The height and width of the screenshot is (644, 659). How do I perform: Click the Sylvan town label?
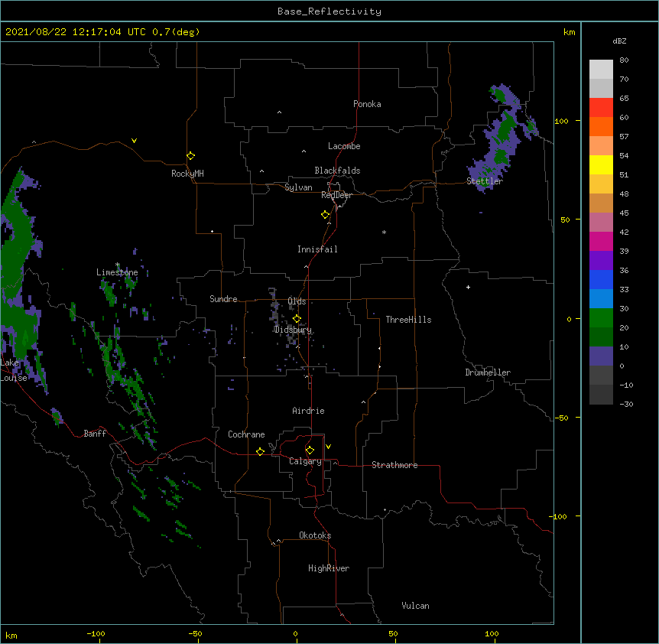[298, 187]
